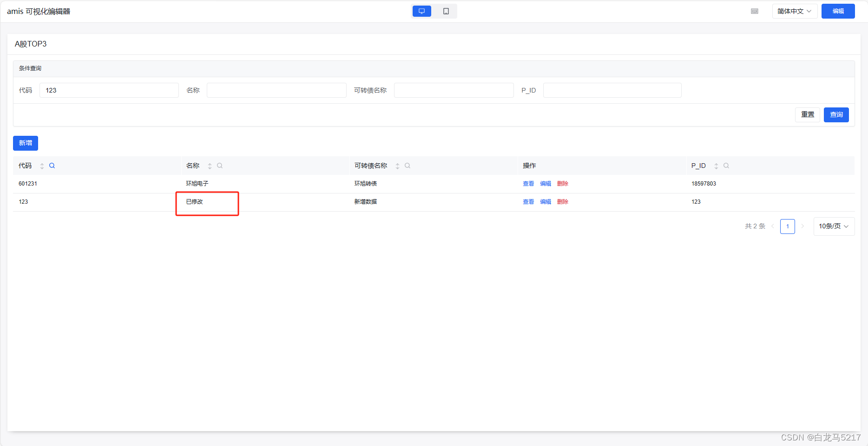Open the keyboard shortcuts icon

[x=755, y=11]
